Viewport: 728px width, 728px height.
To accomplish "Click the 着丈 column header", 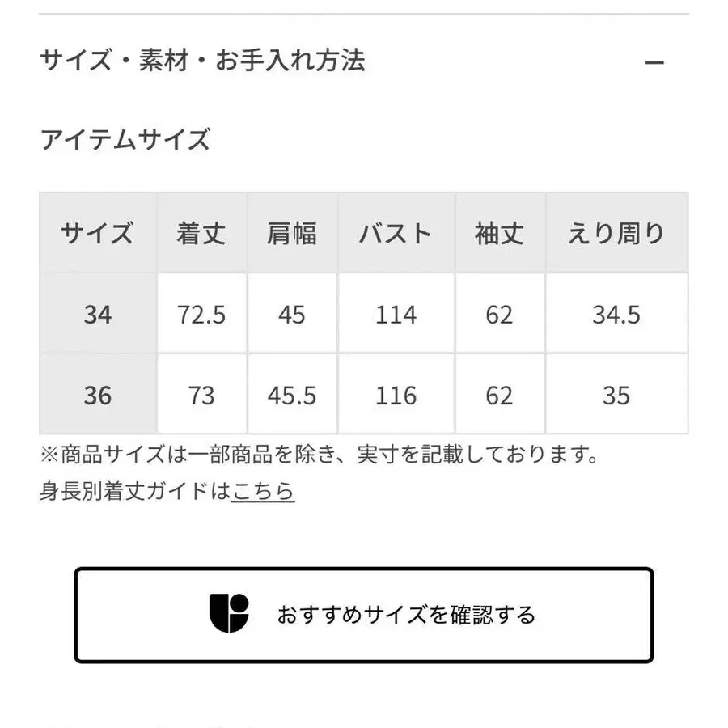I will (201, 234).
